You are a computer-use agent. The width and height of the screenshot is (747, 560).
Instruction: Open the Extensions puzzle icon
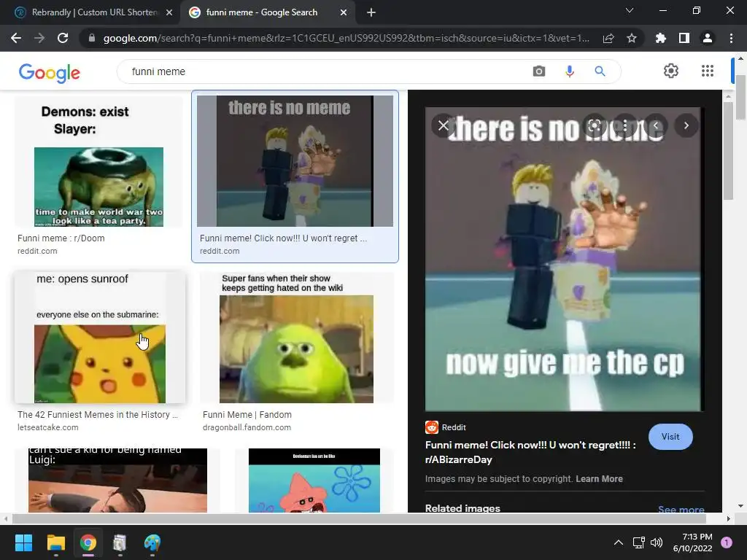[x=661, y=38]
